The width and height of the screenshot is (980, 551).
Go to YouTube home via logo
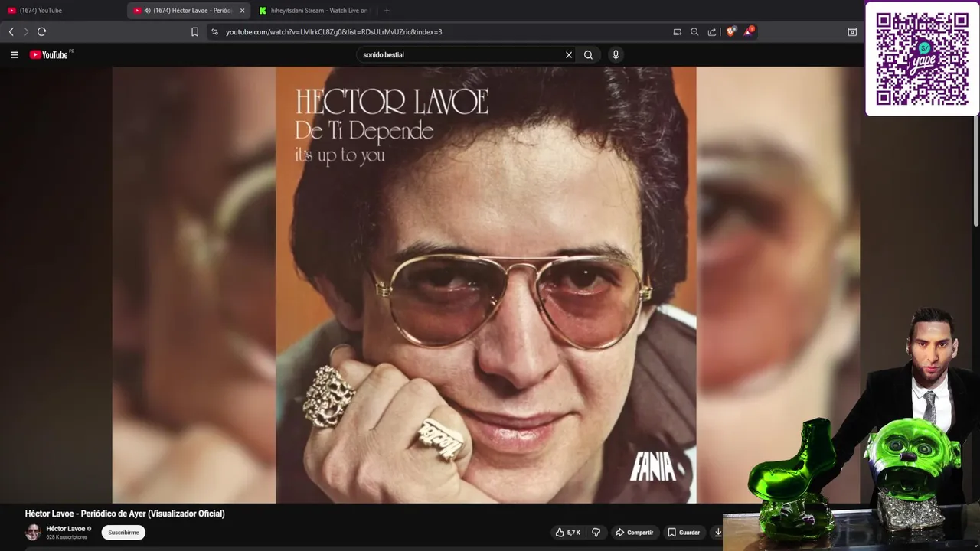click(49, 54)
